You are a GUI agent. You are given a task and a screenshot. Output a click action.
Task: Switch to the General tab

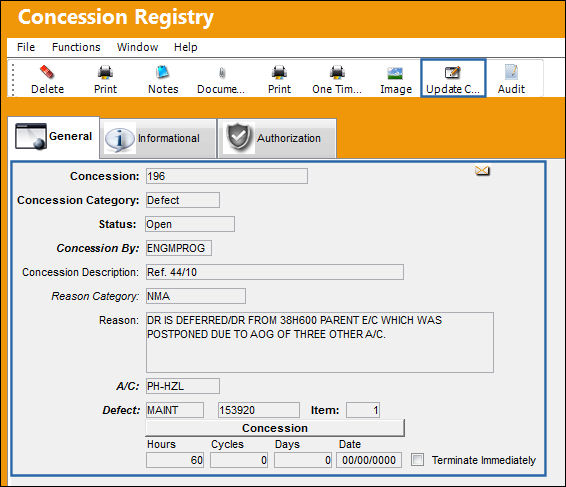pyautogui.click(x=53, y=137)
